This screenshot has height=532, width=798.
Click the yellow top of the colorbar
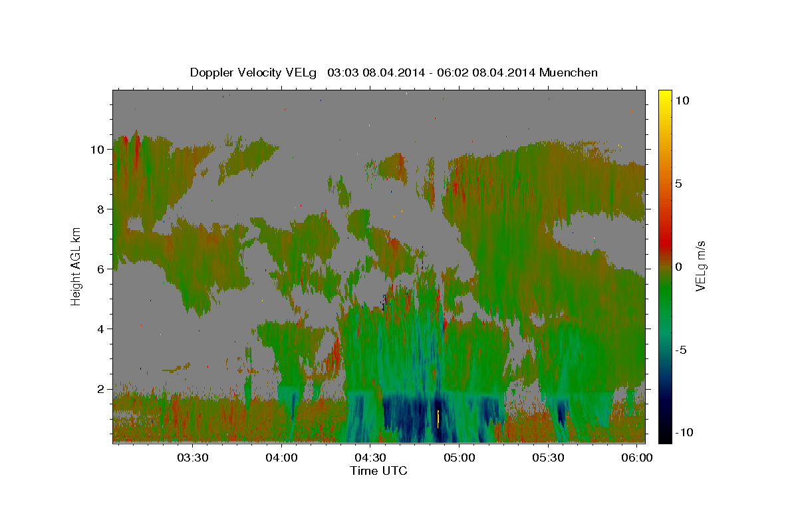tap(664, 96)
